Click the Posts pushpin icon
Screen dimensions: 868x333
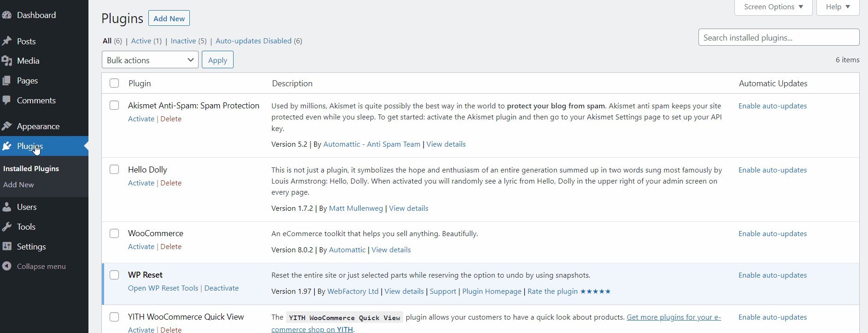click(x=6, y=42)
